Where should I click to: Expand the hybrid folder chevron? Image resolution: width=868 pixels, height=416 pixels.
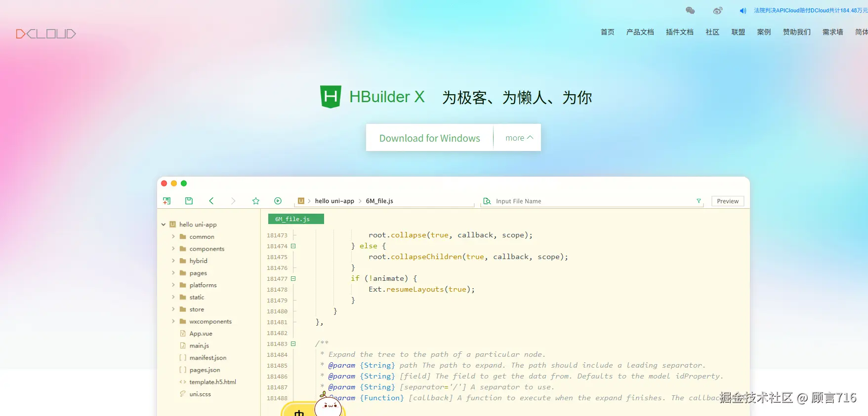(x=173, y=261)
